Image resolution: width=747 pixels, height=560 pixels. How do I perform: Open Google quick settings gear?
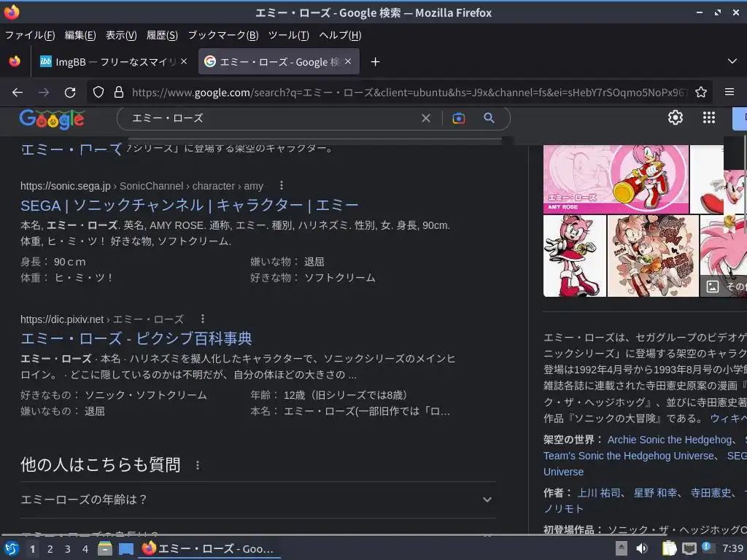coord(675,117)
